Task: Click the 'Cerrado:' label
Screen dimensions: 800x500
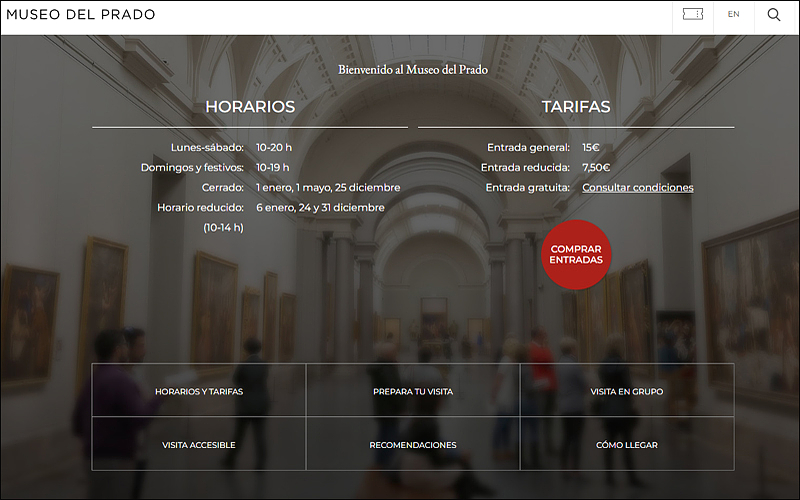Action: coord(222,187)
